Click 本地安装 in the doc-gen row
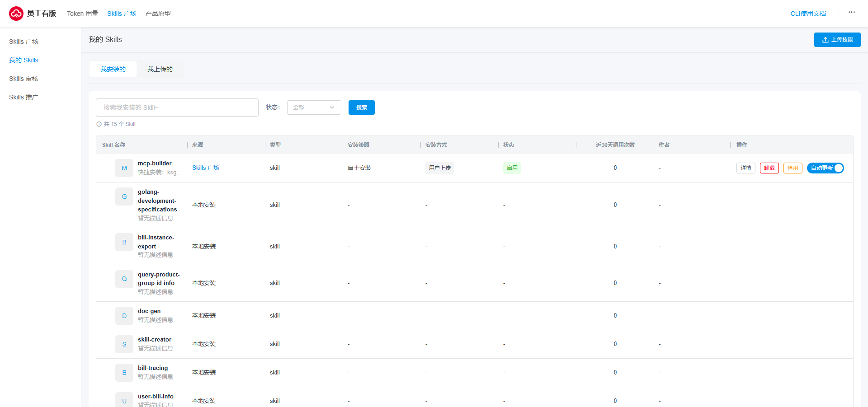Image resolution: width=868 pixels, height=407 pixels. [204, 316]
